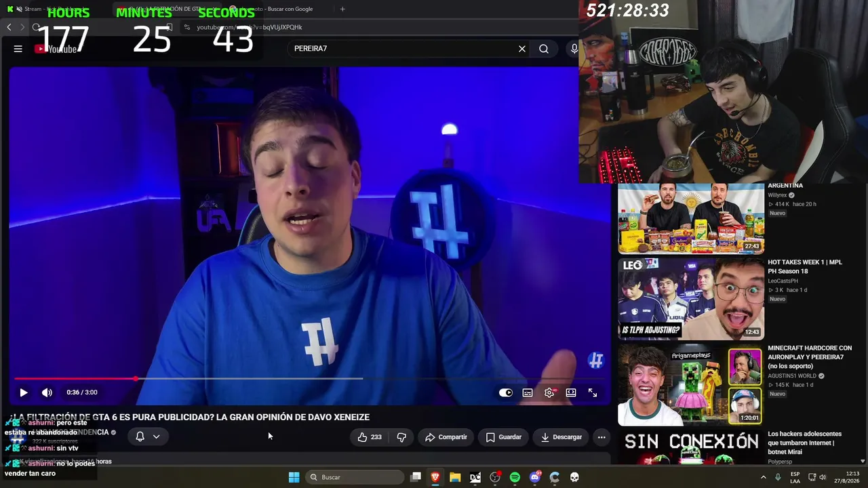This screenshot has height=488, width=868.
Task: Open the MINECRAFT HARDCORE CON AURONPLAY title
Action: click(810, 357)
